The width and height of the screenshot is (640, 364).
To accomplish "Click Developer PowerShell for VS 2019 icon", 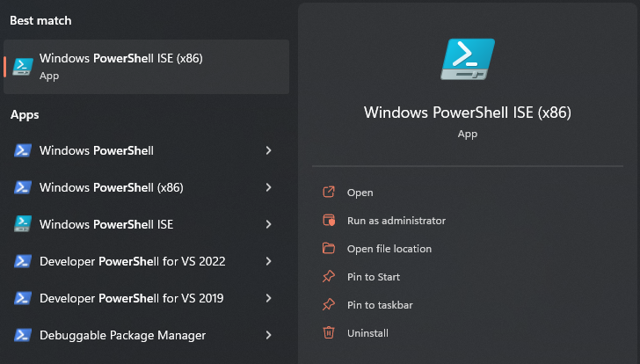I will tap(23, 298).
